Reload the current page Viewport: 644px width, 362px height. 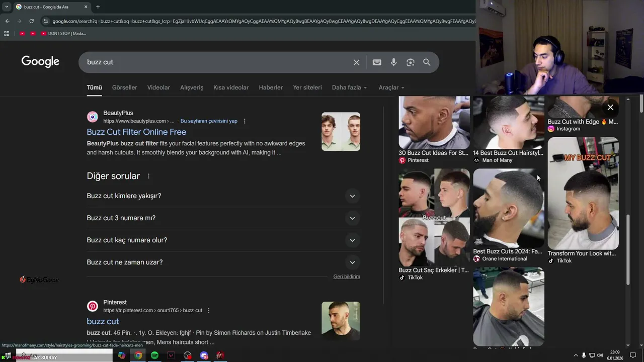point(31,21)
